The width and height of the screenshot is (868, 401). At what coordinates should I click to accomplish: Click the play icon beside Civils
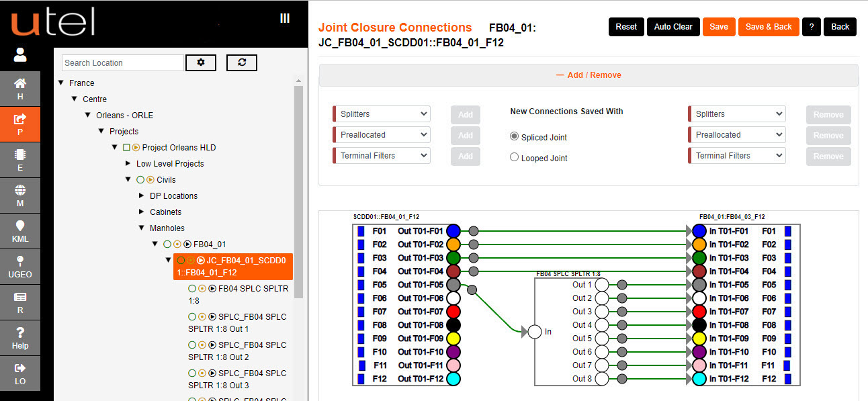(x=150, y=179)
